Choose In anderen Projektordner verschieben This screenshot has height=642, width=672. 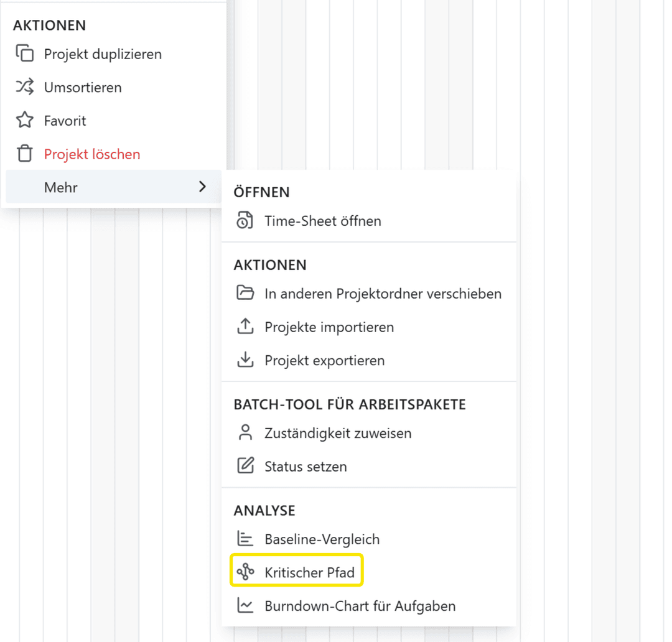point(383,293)
